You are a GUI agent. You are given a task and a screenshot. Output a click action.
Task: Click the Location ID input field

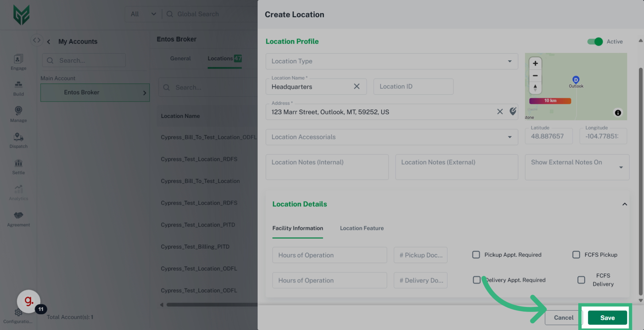click(413, 86)
